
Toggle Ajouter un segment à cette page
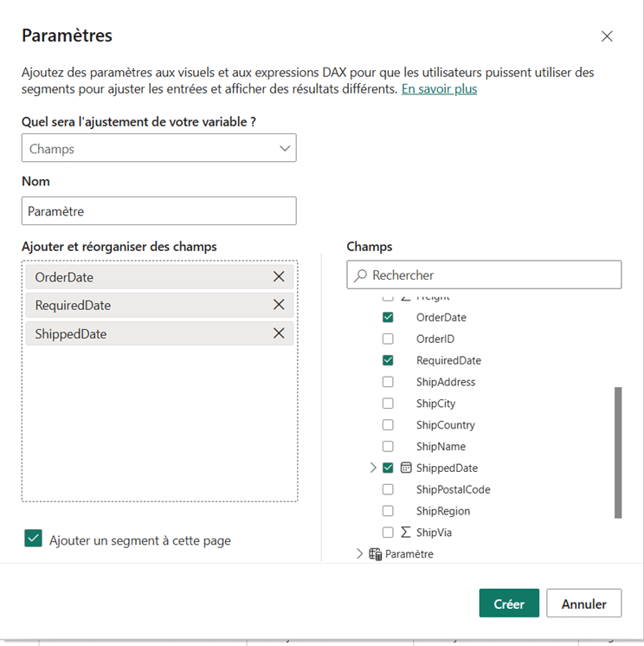click(x=34, y=539)
